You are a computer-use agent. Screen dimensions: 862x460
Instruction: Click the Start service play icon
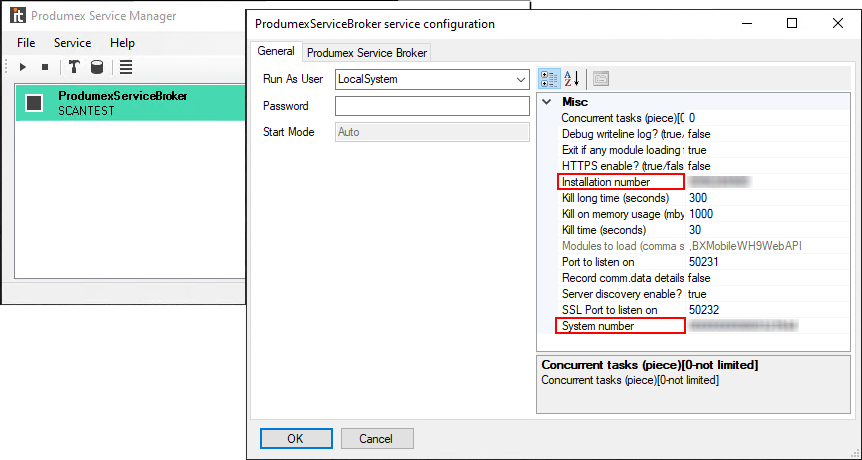pos(22,67)
